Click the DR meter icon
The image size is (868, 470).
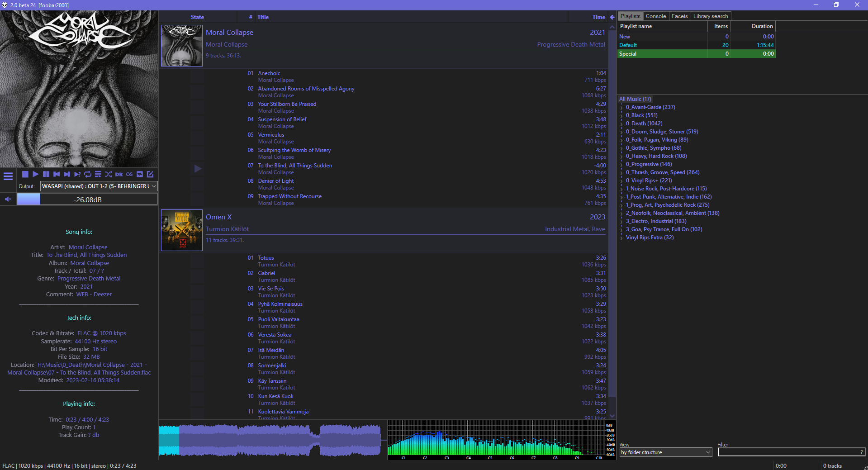pyautogui.click(x=119, y=174)
